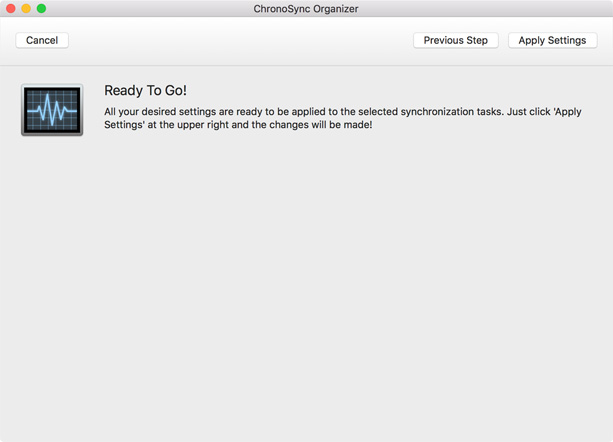Go back with Previous Step button
Viewport: 613px width, 442px height.
coord(455,40)
